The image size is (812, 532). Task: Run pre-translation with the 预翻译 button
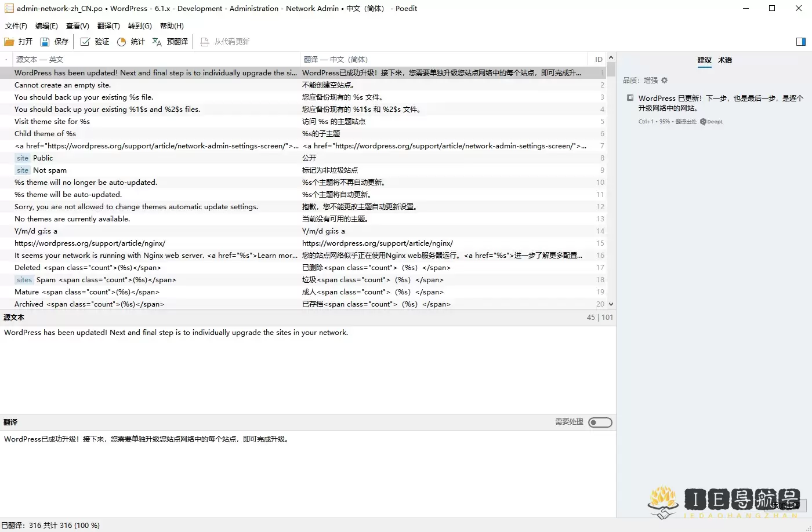[x=170, y=42]
